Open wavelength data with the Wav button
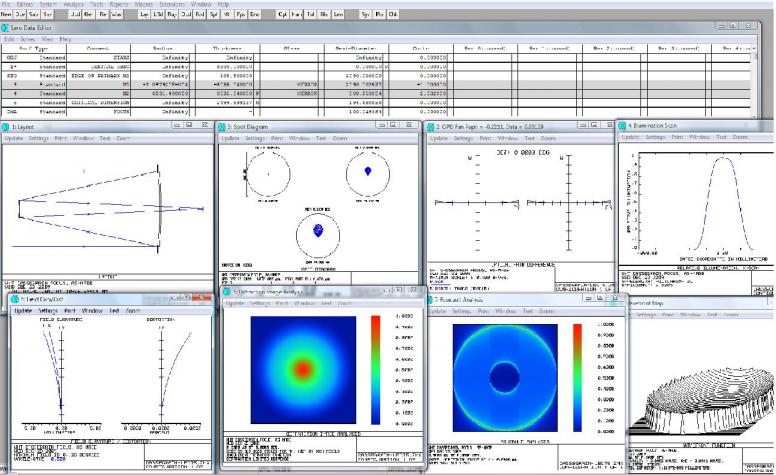This screenshot has width=776, height=475. tap(116, 14)
